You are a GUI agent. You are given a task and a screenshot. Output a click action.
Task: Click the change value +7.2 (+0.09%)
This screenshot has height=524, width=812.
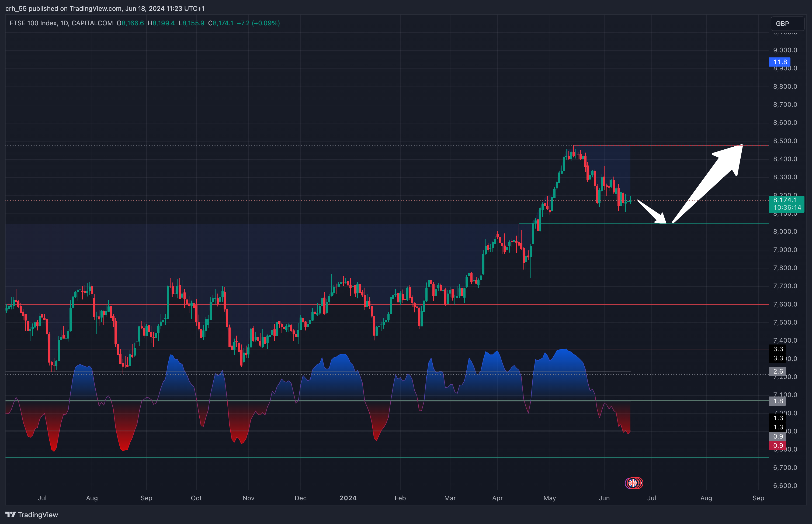pos(258,23)
